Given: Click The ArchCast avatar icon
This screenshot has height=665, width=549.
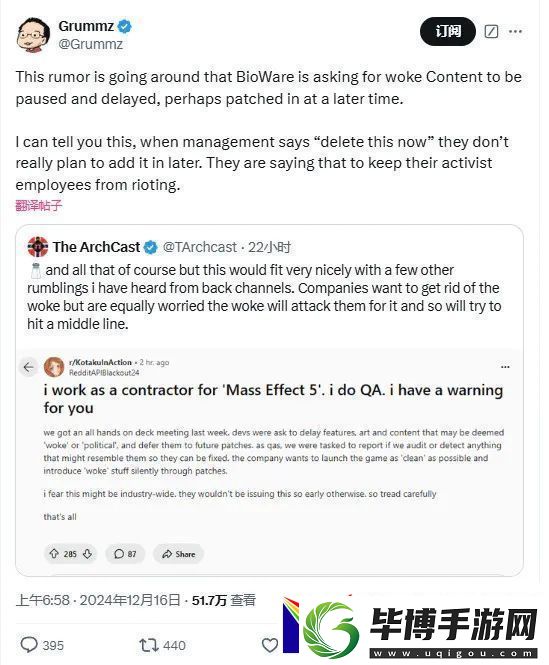Looking at the screenshot, I should click(38, 247).
